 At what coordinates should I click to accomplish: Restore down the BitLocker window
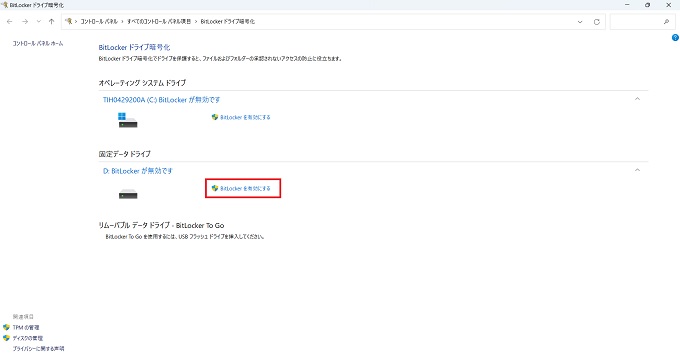click(647, 5)
